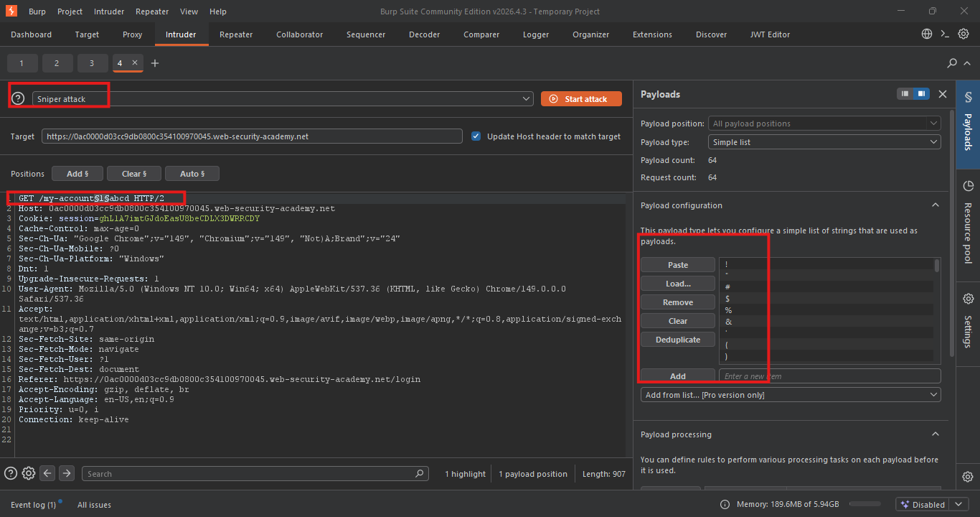Screen dimensions: 980x517
Task: Click the AI Disabled status button
Action: point(923,504)
